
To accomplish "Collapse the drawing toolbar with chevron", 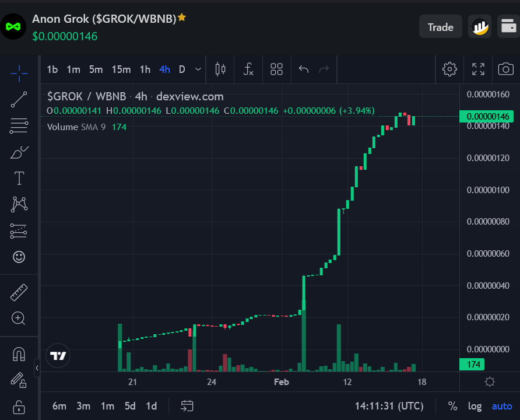I will [37, 368].
